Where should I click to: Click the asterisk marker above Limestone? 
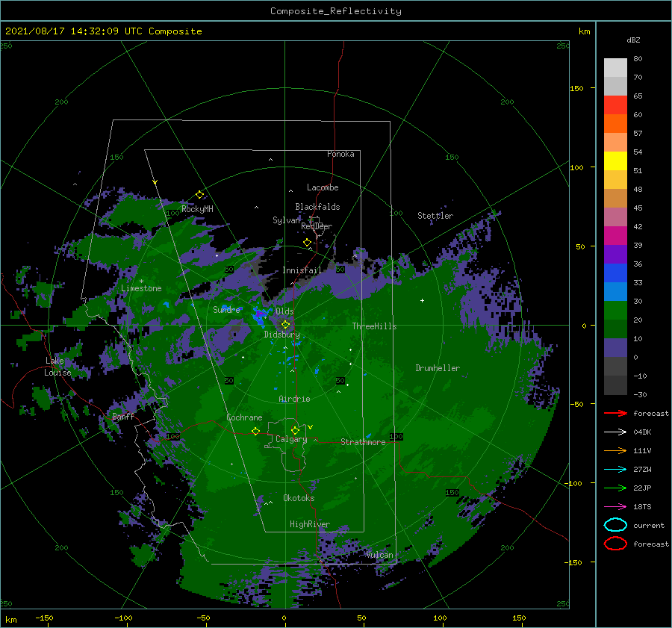pos(141,282)
